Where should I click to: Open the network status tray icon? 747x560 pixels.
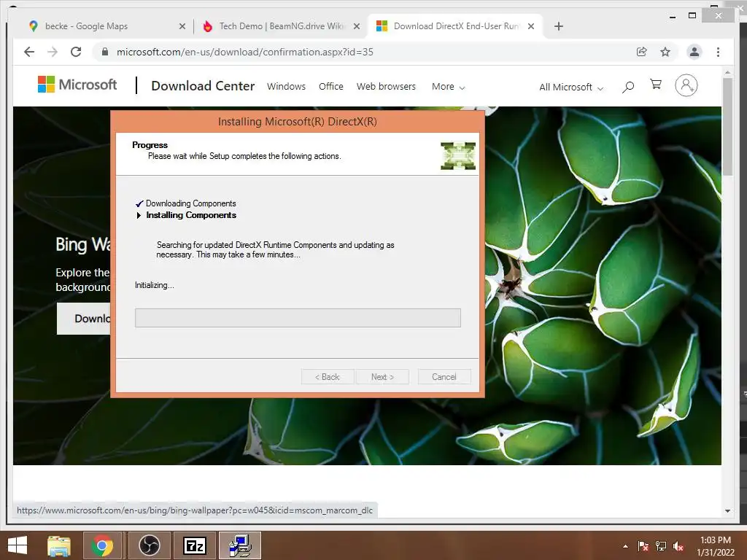661,546
